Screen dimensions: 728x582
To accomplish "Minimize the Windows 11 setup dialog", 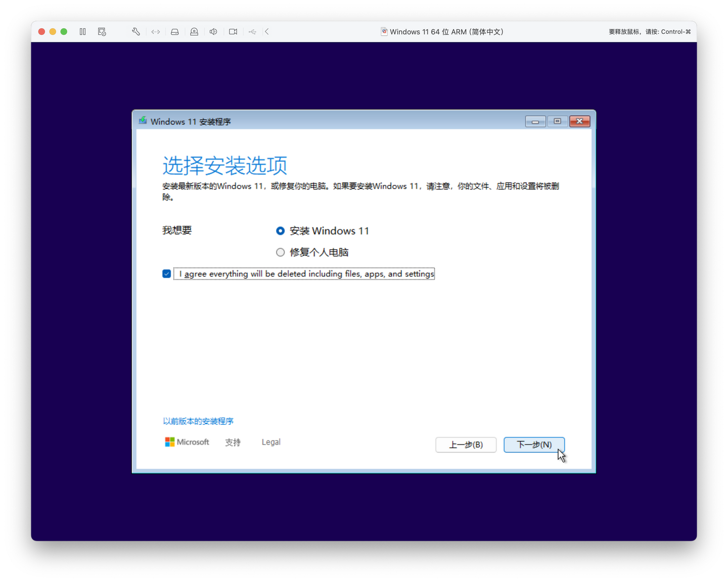I will tap(535, 121).
